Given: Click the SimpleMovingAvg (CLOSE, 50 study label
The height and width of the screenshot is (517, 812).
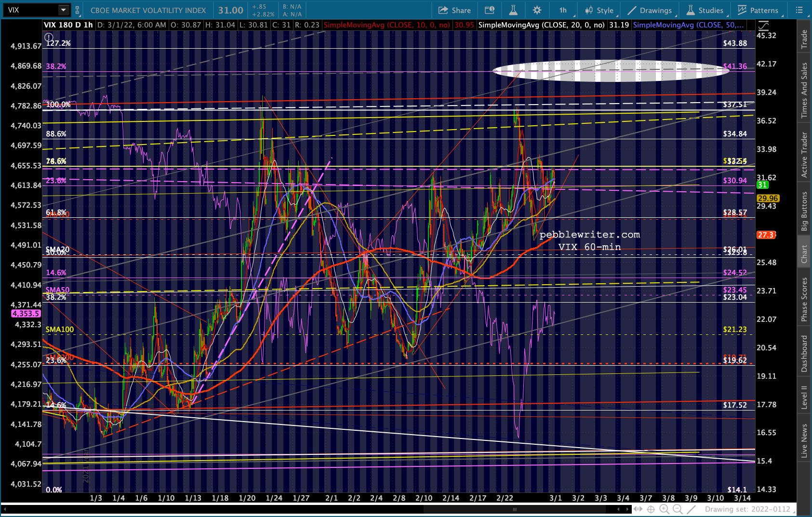Looking at the screenshot, I should [689, 25].
